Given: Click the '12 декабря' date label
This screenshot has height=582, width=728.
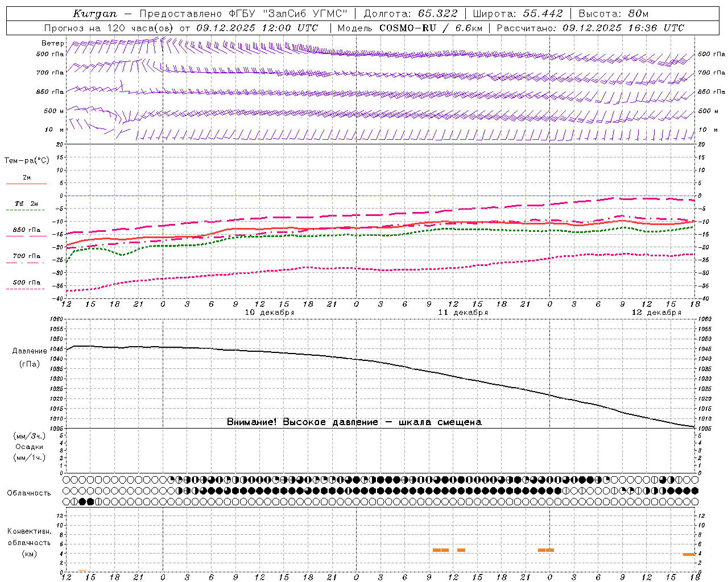Looking at the screenshot, I should pos(656,313).
